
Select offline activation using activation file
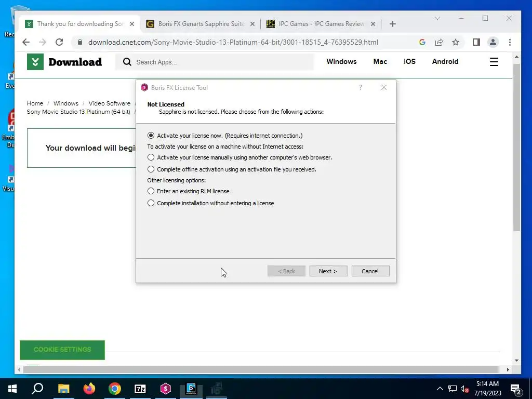(x=232, y=169)
